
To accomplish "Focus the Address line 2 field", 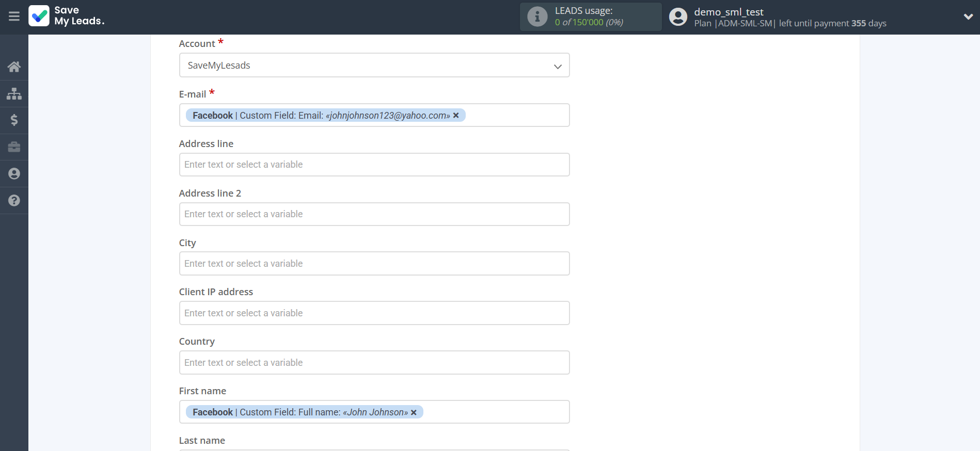I will 374,214.
